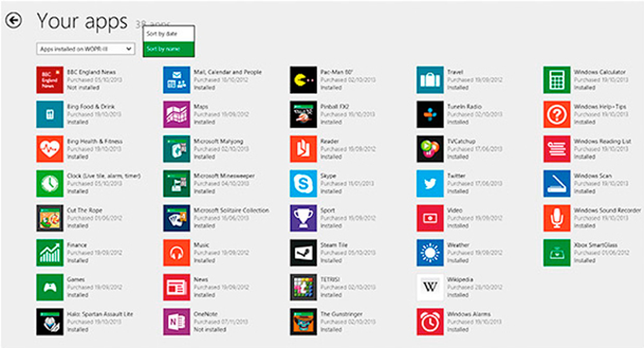Select the Microsoft Mahjong icon
This screenshot has width=644, height=348.
(x=176, y=149)
